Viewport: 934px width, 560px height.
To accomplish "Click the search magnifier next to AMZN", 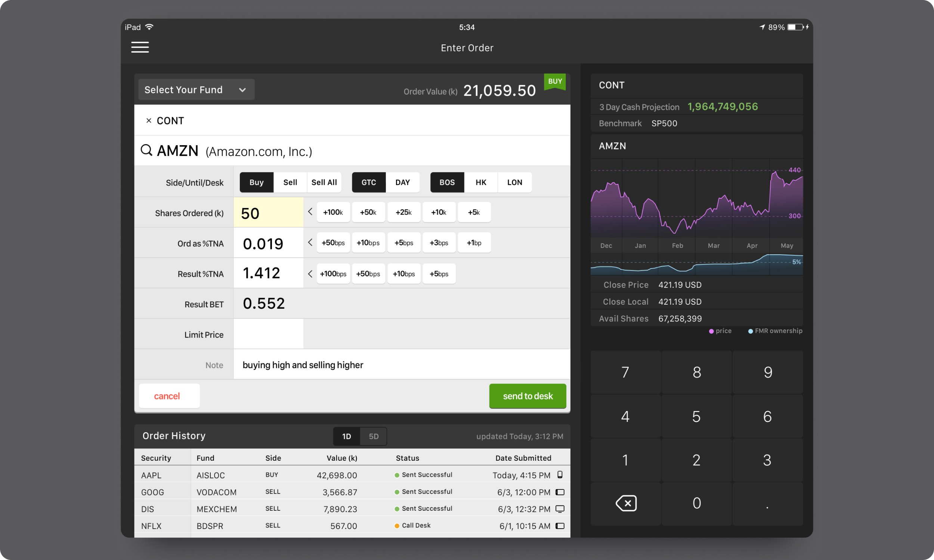I will tap(146, 150).
